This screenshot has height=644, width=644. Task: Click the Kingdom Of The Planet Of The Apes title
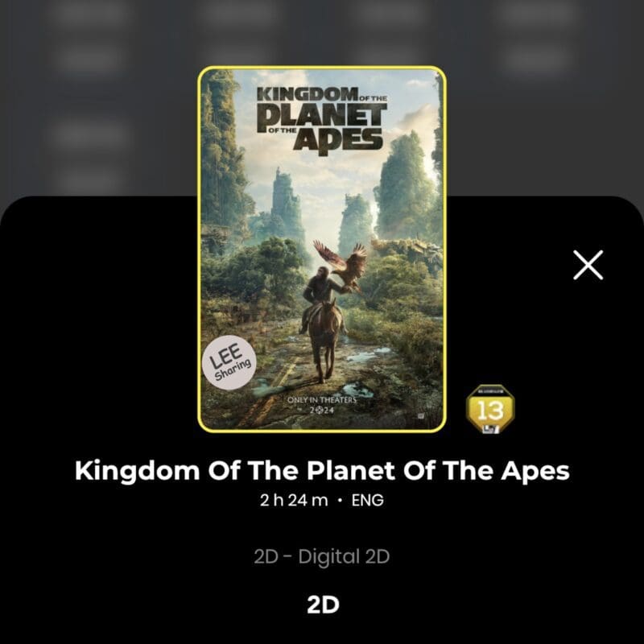[322, 470]
